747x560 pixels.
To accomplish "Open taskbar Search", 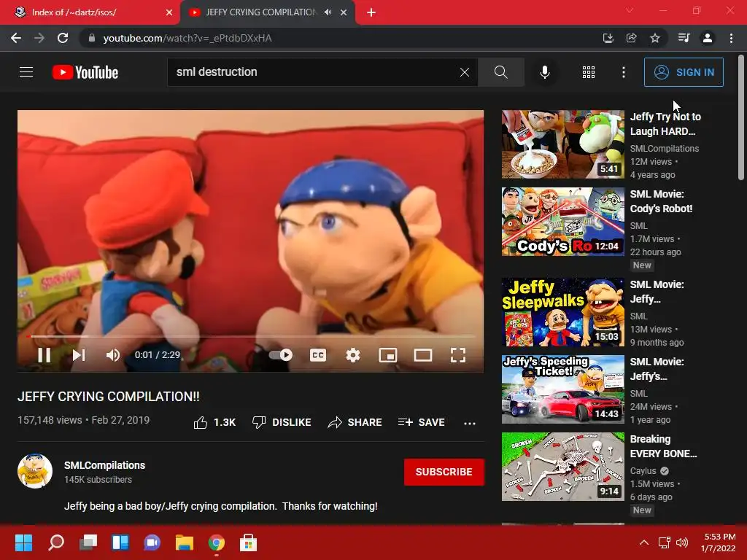I will [56, 542].
